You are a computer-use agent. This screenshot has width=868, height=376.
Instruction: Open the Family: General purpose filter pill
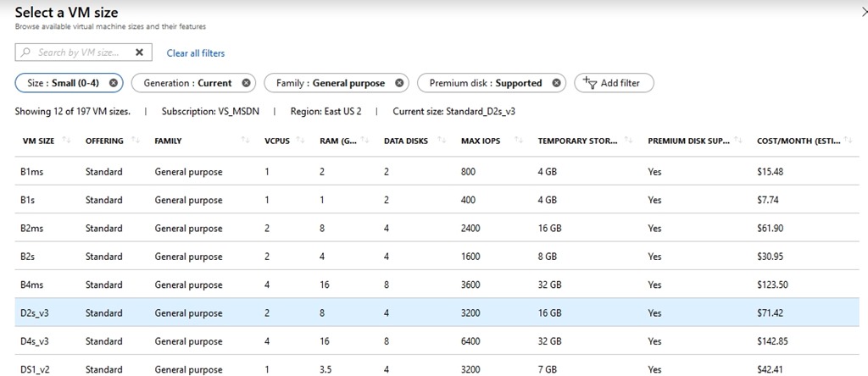[330, 83]
